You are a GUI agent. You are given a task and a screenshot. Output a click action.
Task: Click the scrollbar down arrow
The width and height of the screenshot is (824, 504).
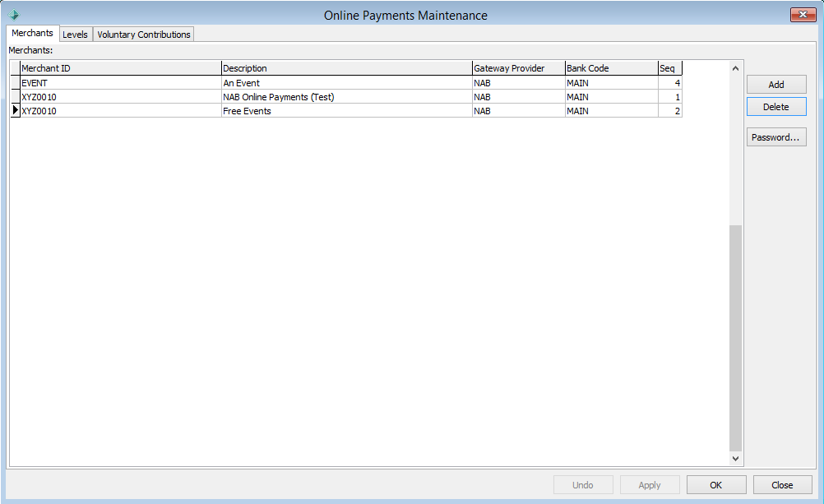735,458
